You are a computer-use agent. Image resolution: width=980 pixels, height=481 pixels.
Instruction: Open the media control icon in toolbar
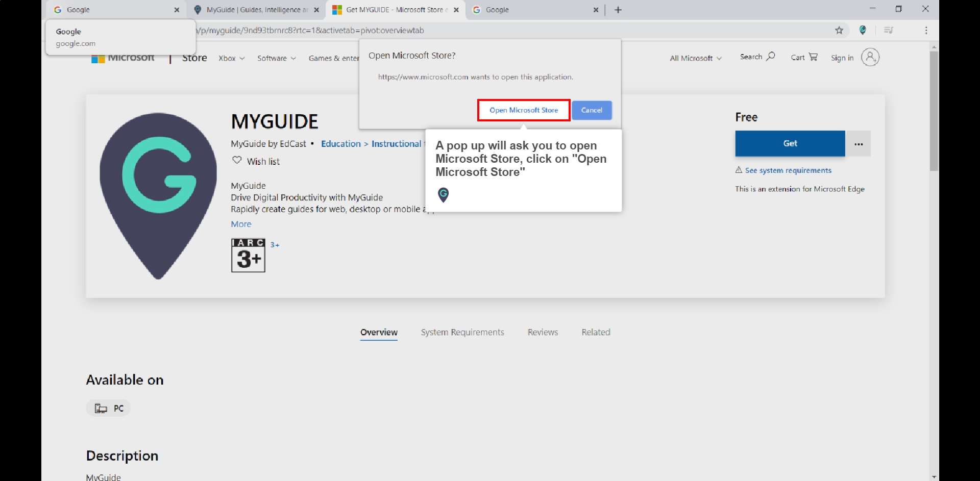[888, 31]
